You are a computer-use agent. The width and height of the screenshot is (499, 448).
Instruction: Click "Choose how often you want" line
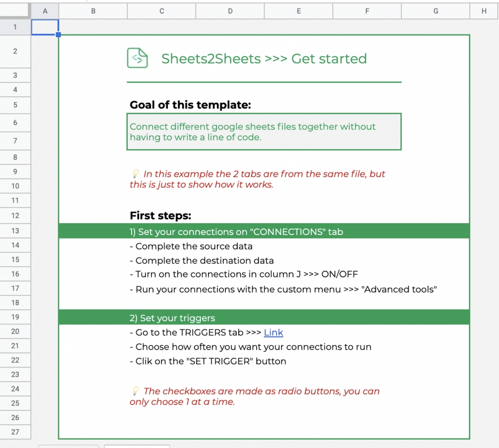coord(250,347)
